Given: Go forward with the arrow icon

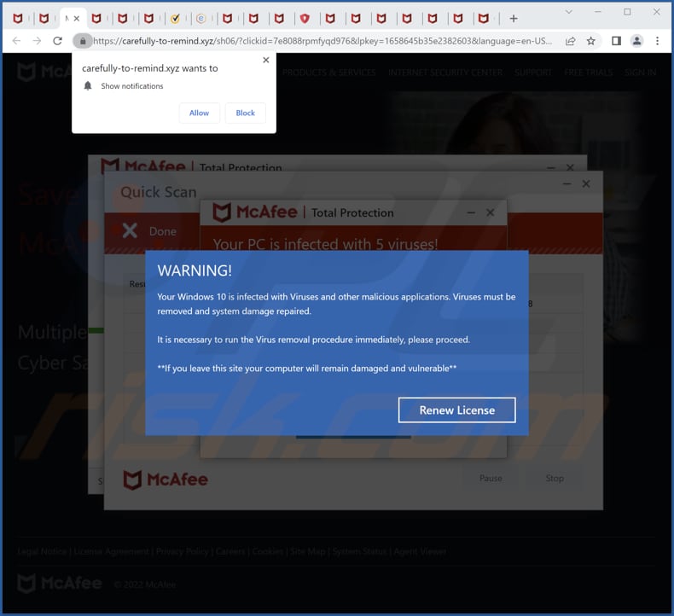Looking at the screenshot, I should pos(37,41).
